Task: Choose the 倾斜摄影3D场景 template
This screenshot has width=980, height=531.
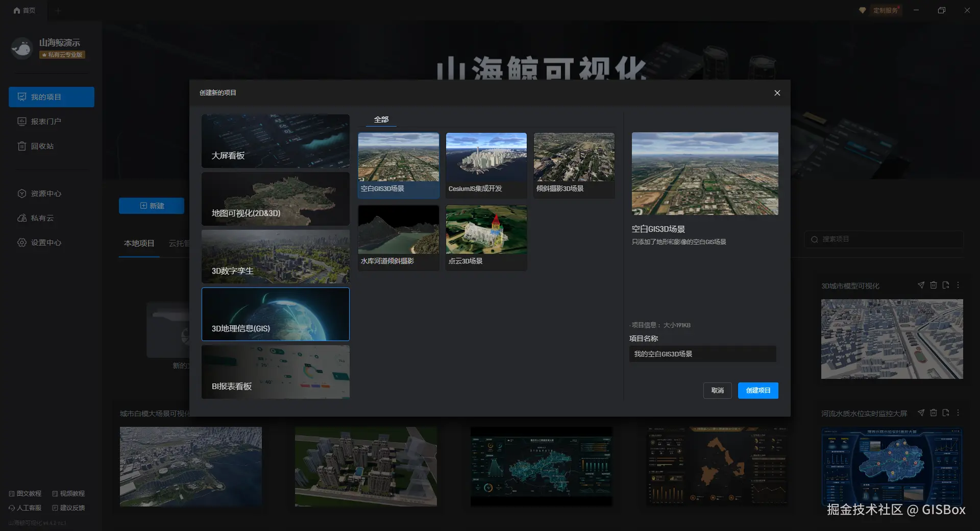Action: (574, 165)
